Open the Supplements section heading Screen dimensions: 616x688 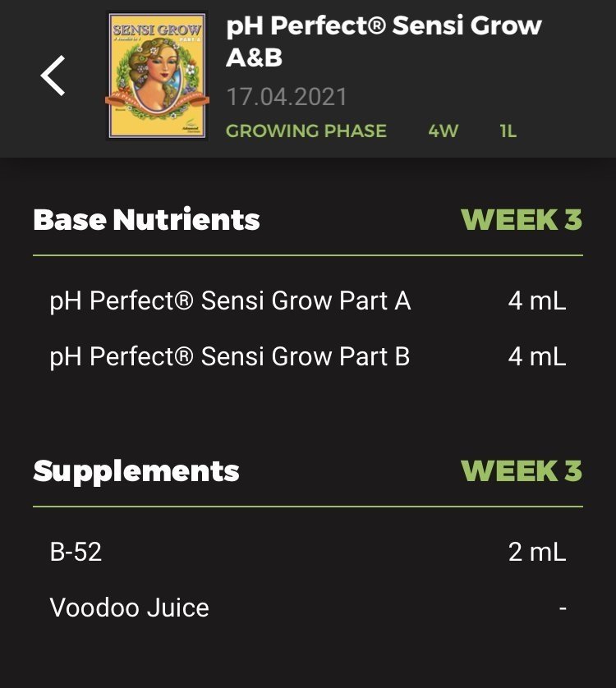[136, 472]
